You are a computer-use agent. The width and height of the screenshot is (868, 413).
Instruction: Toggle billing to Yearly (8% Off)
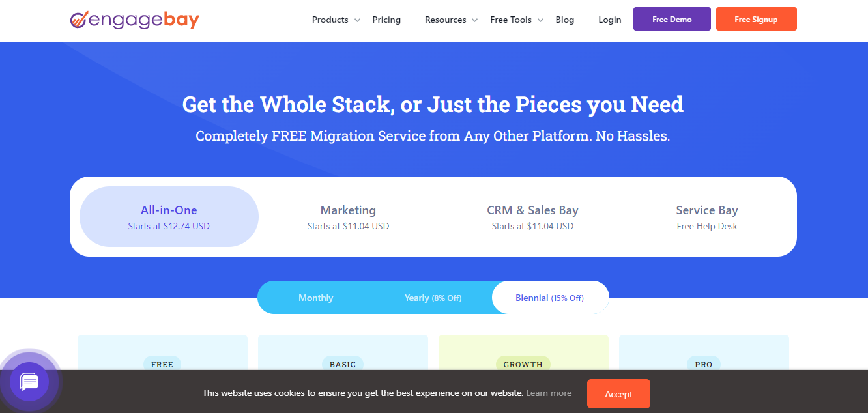tap(433, 298)
